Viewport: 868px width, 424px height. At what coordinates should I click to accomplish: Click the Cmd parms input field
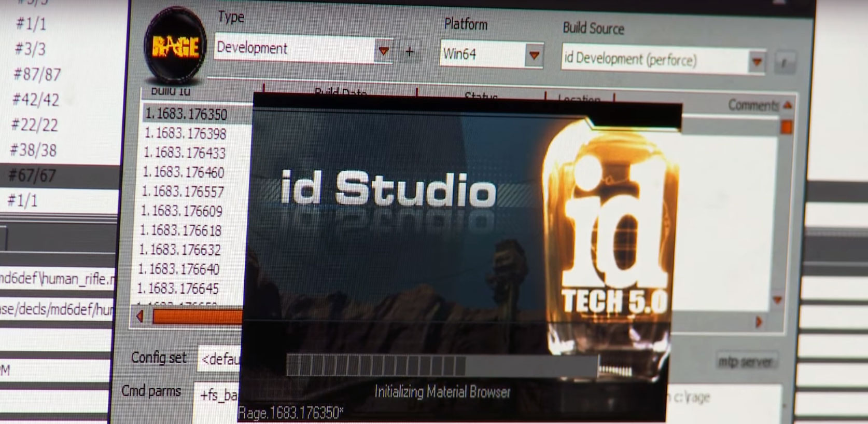(x=217, y=402)
